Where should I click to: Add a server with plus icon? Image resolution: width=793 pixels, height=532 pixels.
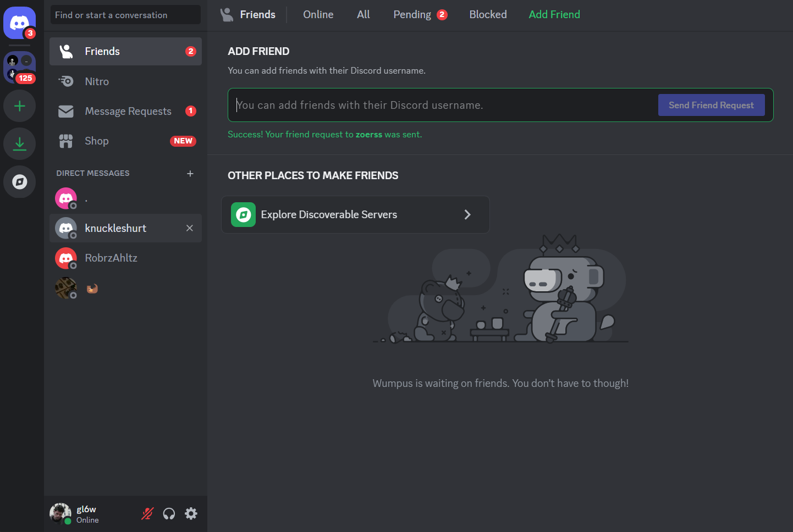tap(20, 106)
